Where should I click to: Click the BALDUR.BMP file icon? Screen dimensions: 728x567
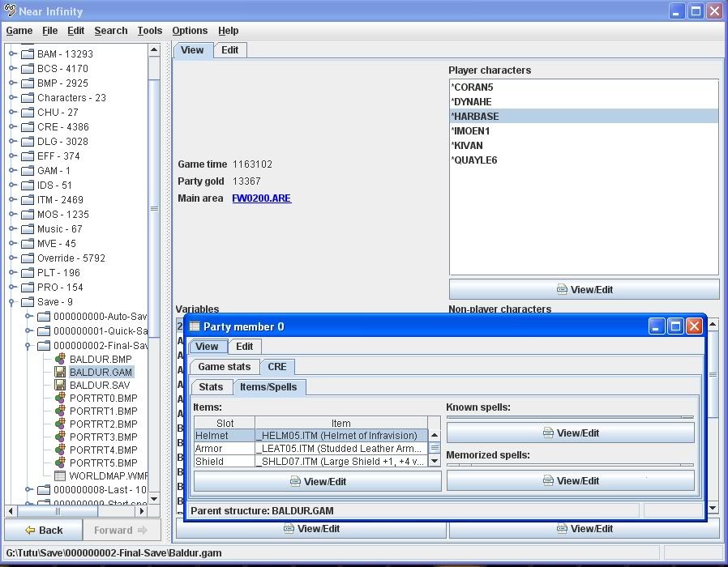60,359
